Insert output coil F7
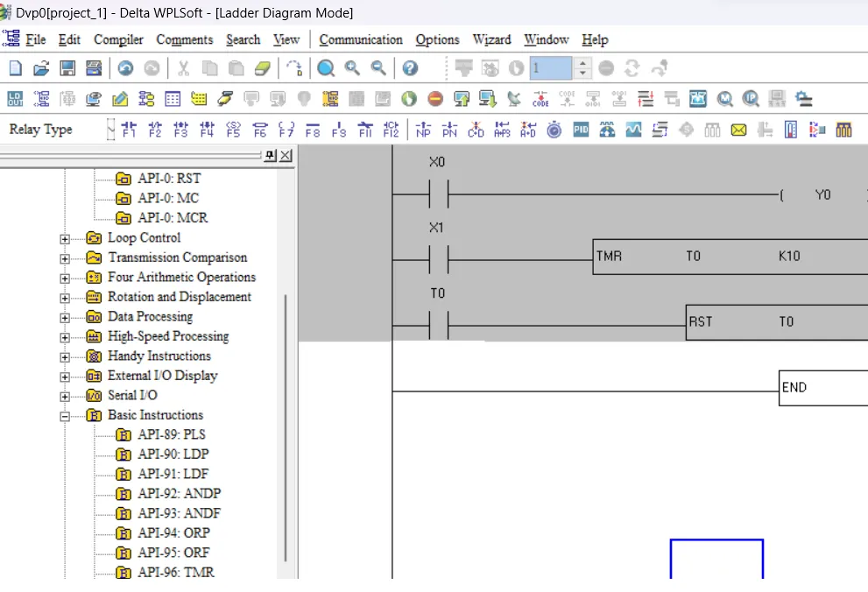 pyautogui.click(x=286, y=130)
